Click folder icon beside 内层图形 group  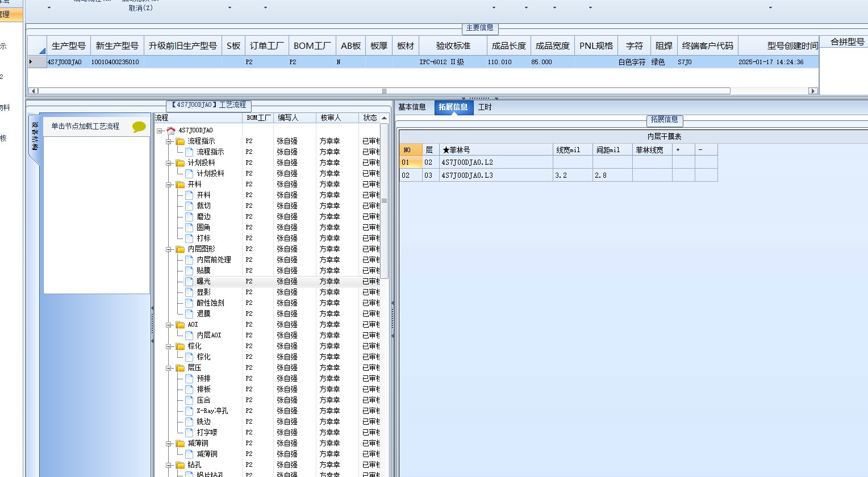[180, 249]
